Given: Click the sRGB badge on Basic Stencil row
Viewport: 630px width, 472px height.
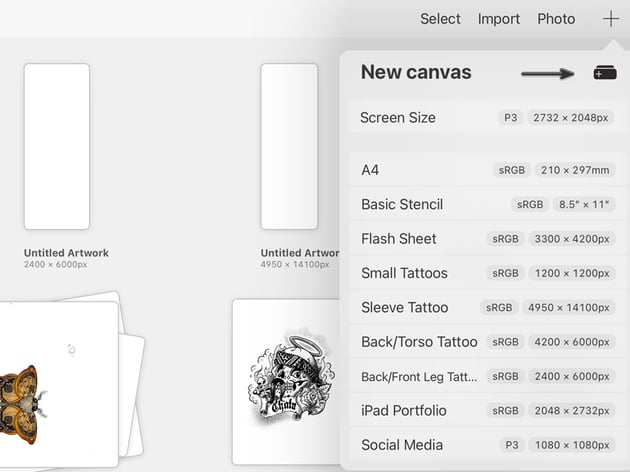Looking at the screenshot, I should (x=530, y=204).
